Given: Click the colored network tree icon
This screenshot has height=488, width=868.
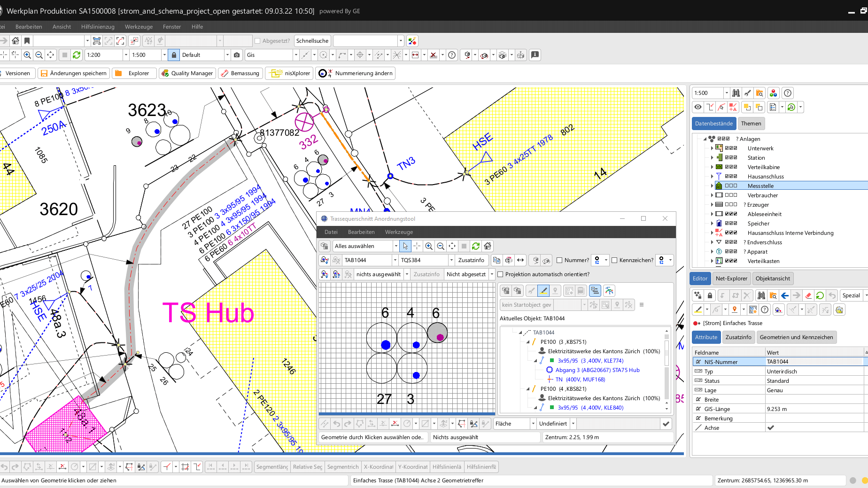Looking at the screenshot, I should [x=609, y=291].
